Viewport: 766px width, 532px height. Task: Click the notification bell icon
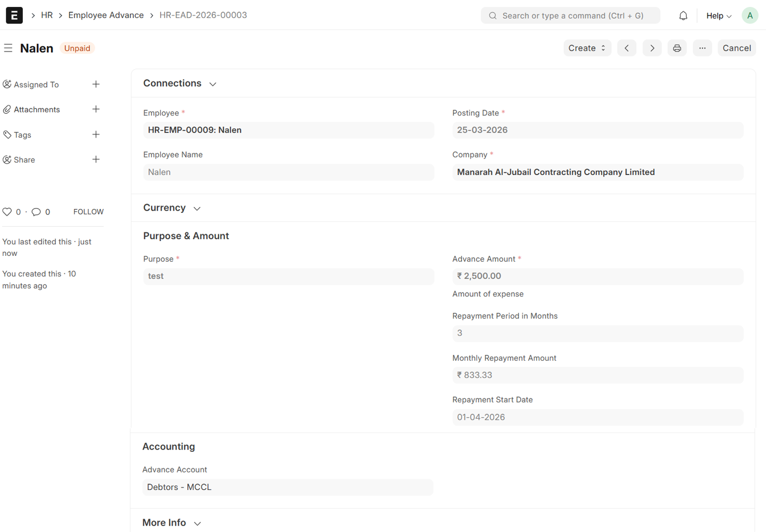click(683, 16)
